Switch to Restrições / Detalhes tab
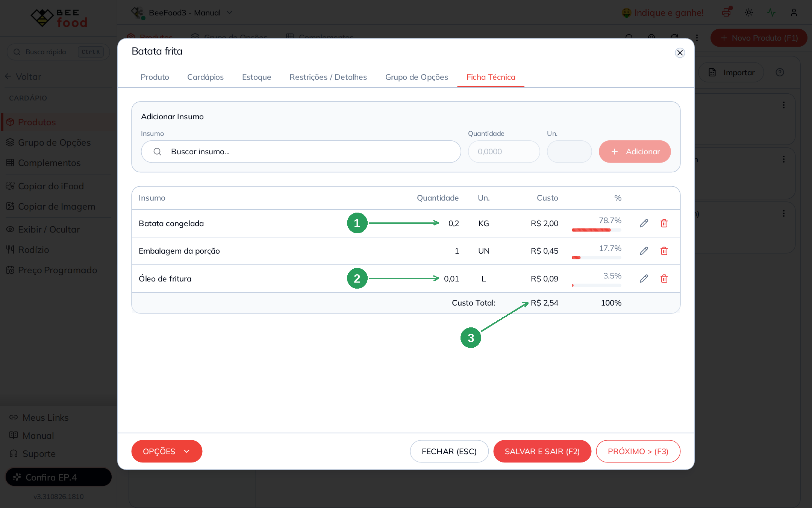The image size is (812, 508). (x=328, y=77)
